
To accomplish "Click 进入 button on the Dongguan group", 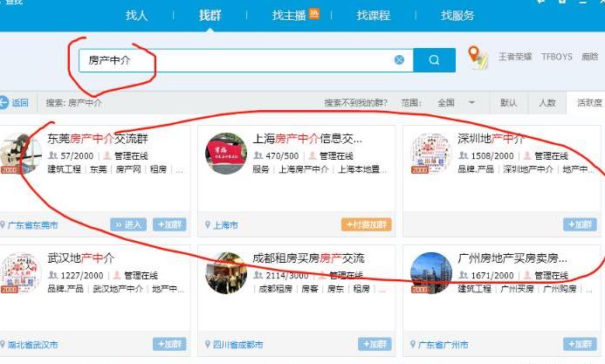I will [x=128, y=224].
